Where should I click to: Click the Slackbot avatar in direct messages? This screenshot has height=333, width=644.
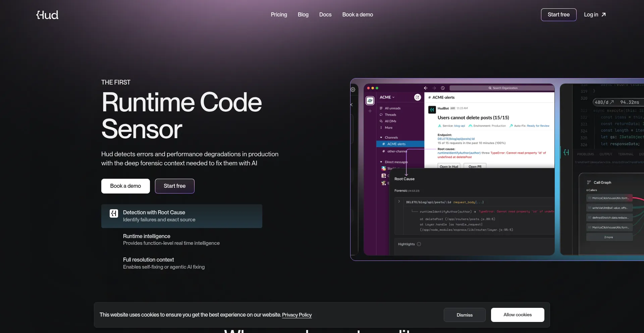(383, 169)
